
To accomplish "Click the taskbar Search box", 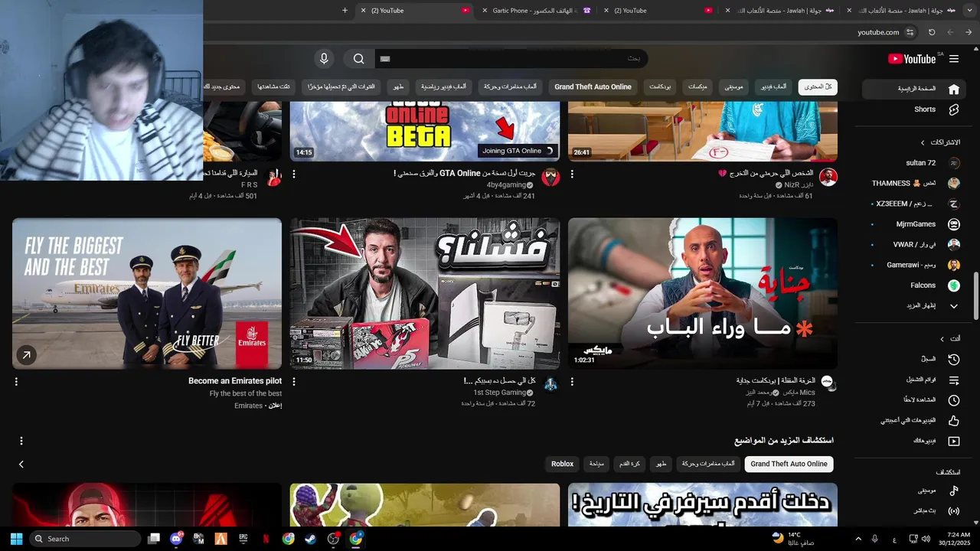I will pyautogui.click(x=85, y=539).
